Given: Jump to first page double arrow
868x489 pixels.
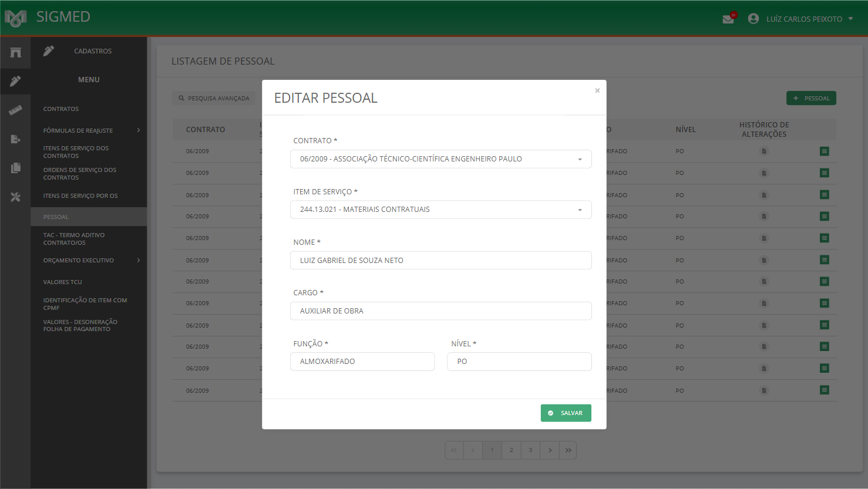Looking at the screenshot, I should coord(454,450).
